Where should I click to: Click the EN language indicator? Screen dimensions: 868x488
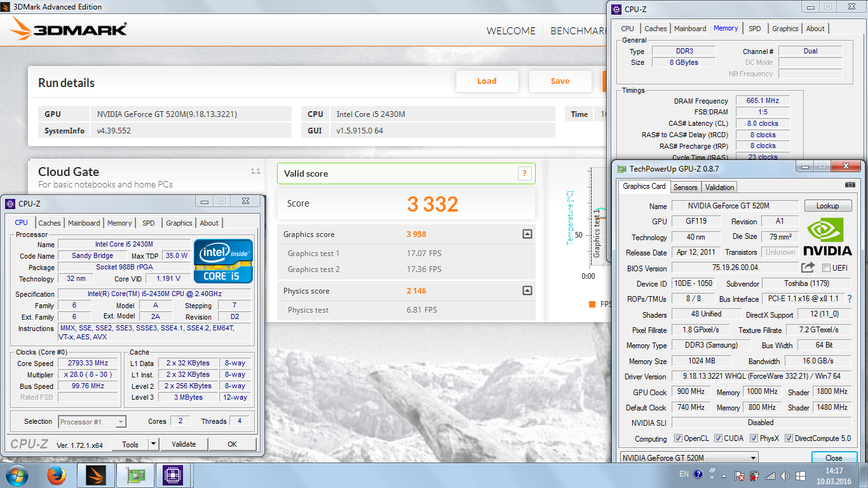pyautogui.click(x=684, y=474)
